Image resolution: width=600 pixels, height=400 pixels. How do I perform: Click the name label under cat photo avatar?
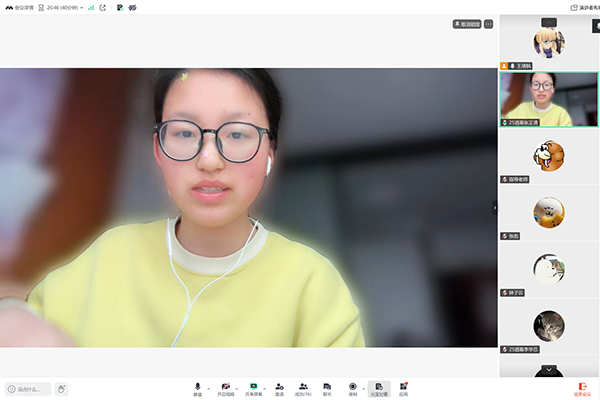[x=520, y=349]
